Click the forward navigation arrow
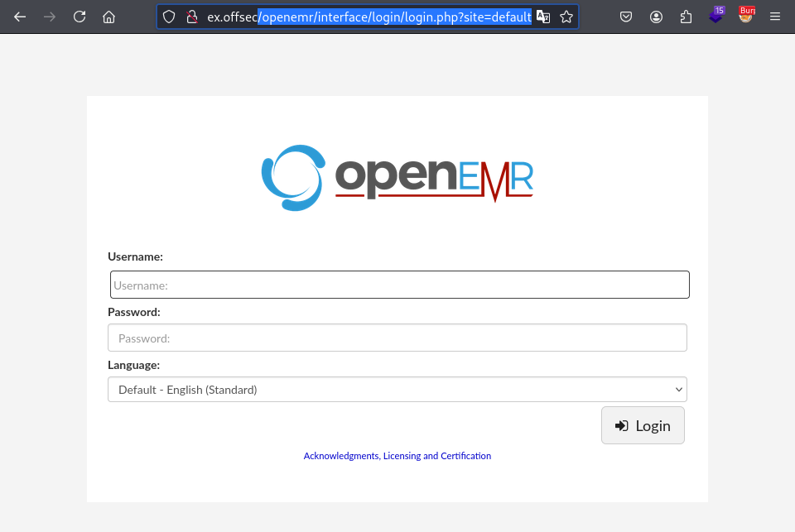The width and height of the screenshot is (795, 532). point(50,17)
